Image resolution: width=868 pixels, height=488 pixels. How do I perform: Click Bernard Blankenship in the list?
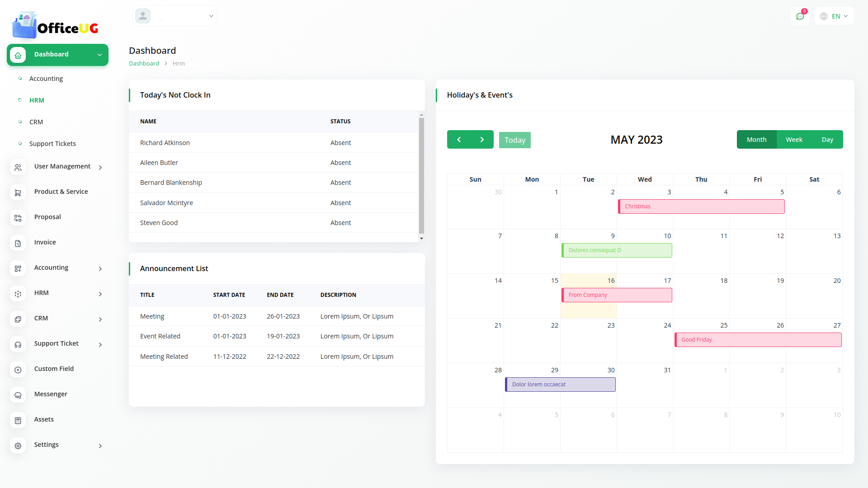(x=171, y=183)
